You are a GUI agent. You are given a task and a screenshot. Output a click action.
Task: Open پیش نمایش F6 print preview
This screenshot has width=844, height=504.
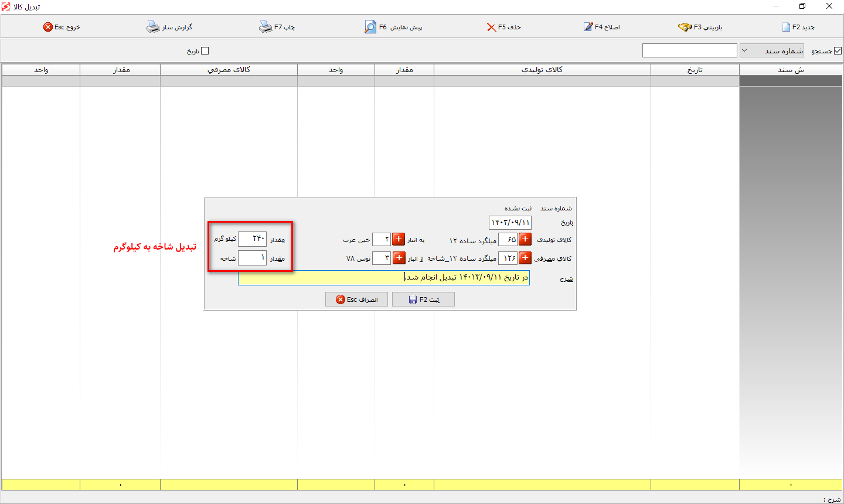pos(393,27)
